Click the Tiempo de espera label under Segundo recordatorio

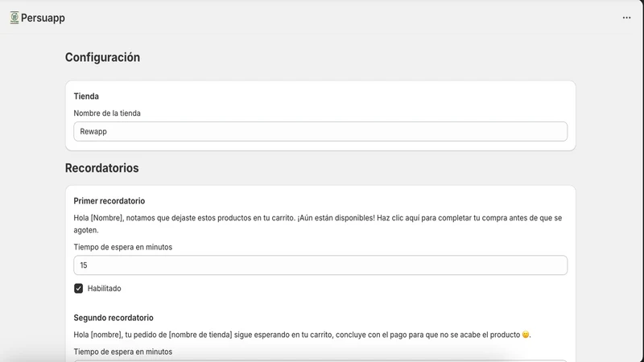(x=123, y=352)
